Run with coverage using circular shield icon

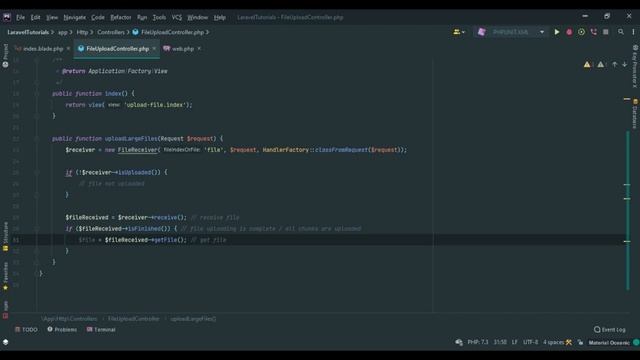tap(581, 32)
